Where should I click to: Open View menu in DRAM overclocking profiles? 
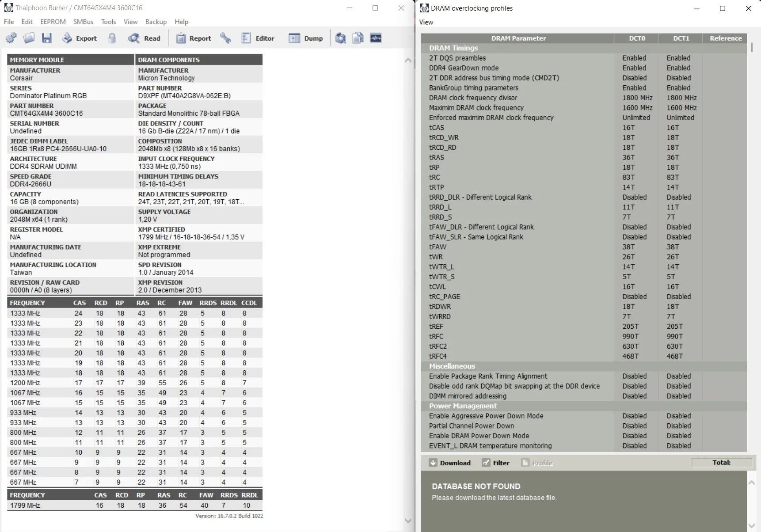click(x=426, y=22)
